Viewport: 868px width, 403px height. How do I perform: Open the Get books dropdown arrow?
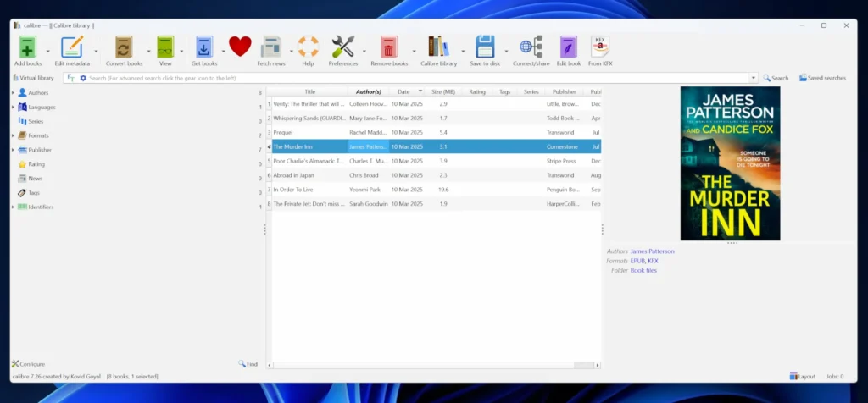pyautogui.click(x=223, y=51)
